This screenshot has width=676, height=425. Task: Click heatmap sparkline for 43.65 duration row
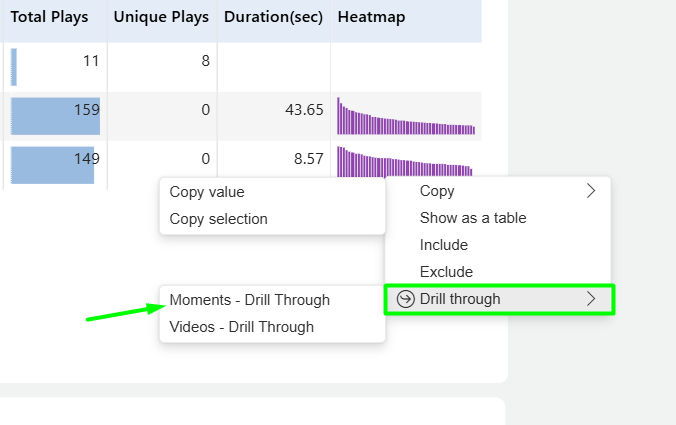(406, 116)
